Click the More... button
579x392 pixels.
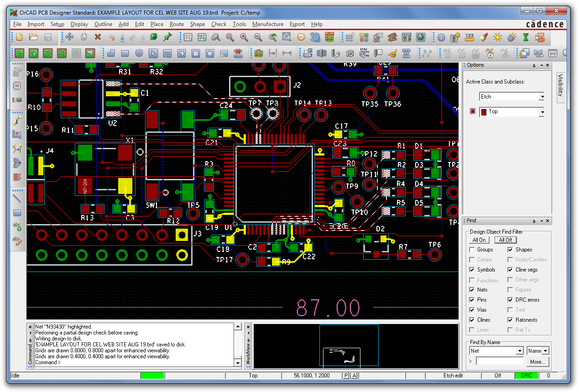pos(537,361)
